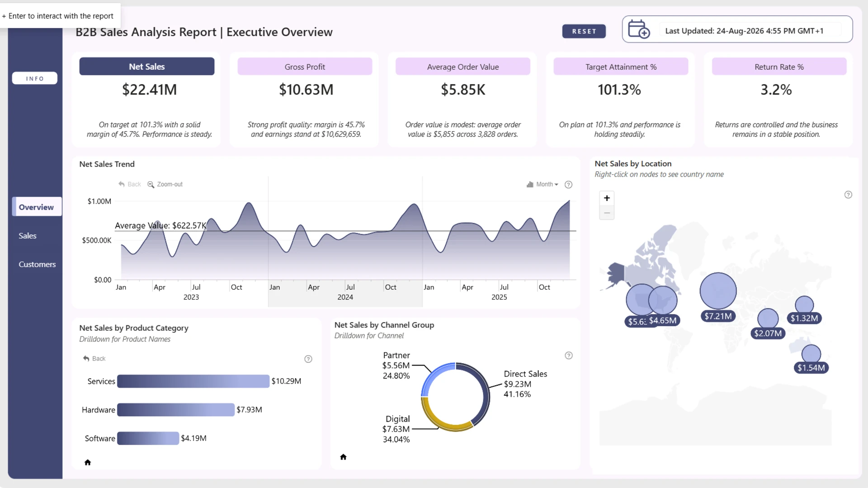The width and height of the screenshot is (868, 488).
Task: Switch to the Overview page
Action: 37,207
